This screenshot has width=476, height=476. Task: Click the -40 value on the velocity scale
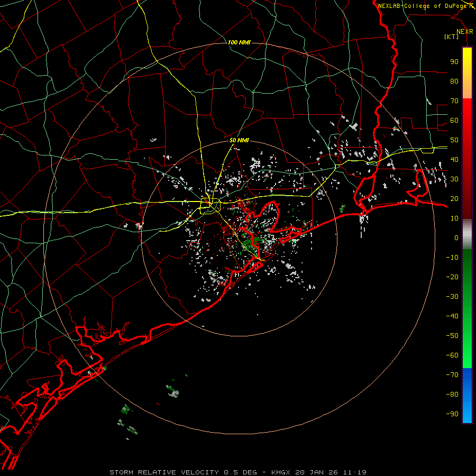tap(452, 316)
